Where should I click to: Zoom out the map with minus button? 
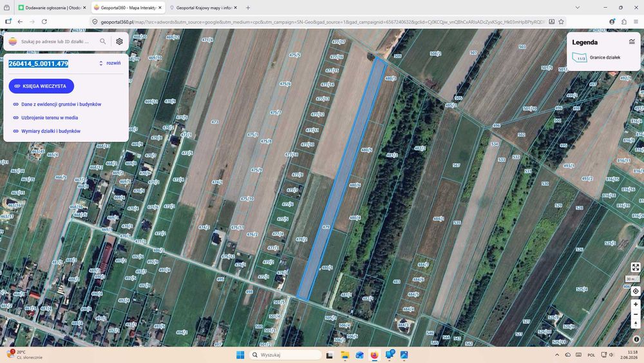[636, 315]
